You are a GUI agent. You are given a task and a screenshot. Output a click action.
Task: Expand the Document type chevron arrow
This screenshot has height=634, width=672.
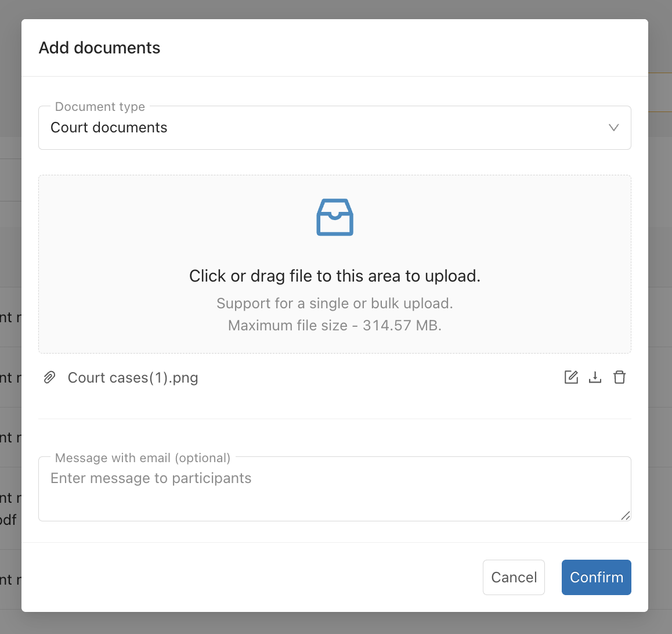point(614,127)
